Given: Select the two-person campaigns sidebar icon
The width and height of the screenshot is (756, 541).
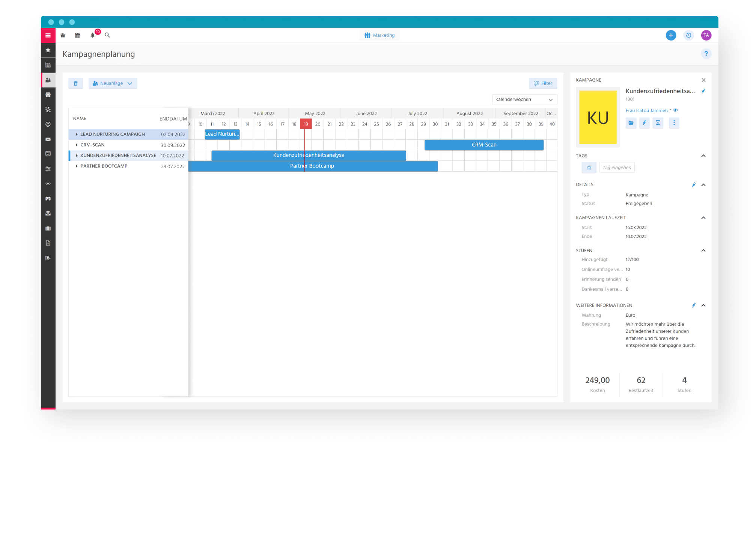Looking at the screenshot, I should pyautogui.click(x=48, y=80).
